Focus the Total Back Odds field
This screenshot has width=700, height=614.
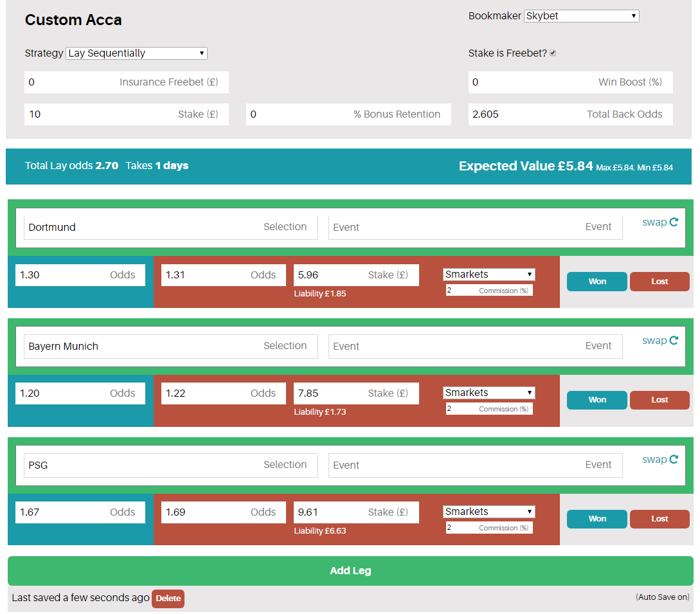click(x=571, y=114)
